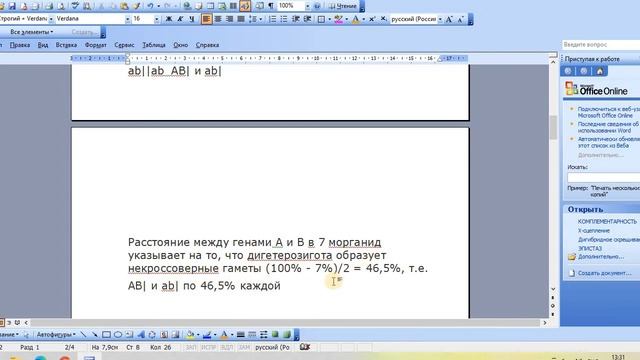The width and height of the screenshot is (640, 360).
Task: Click the numbered list icon
Action: tap(273, 19)
